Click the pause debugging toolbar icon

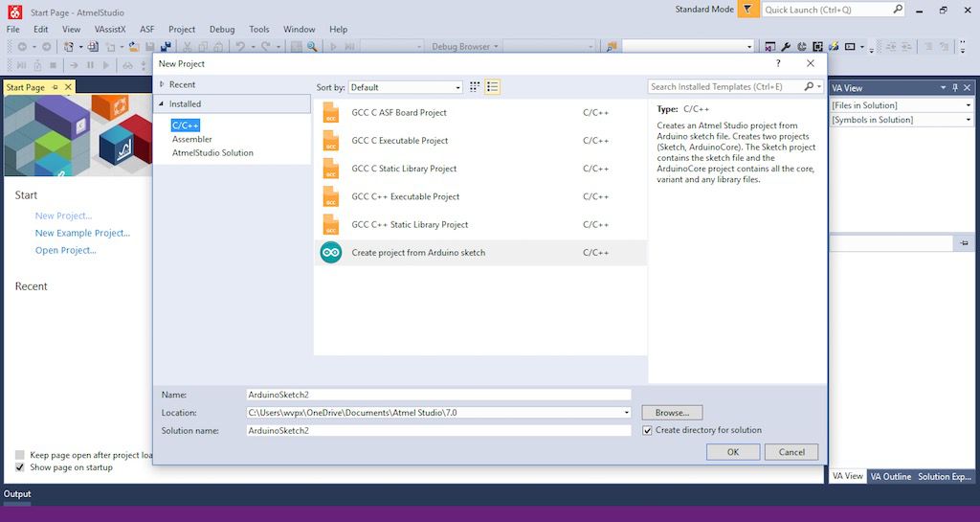[x=90, y=65]
